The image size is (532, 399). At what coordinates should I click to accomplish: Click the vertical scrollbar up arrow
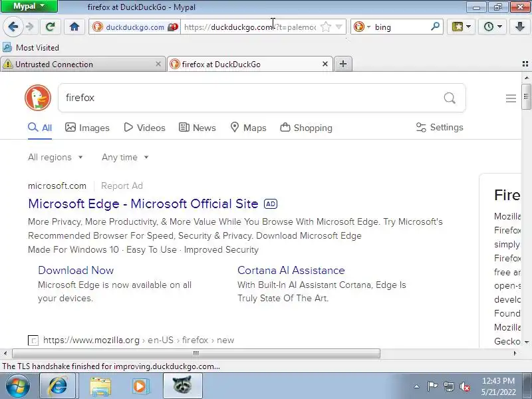527,78
